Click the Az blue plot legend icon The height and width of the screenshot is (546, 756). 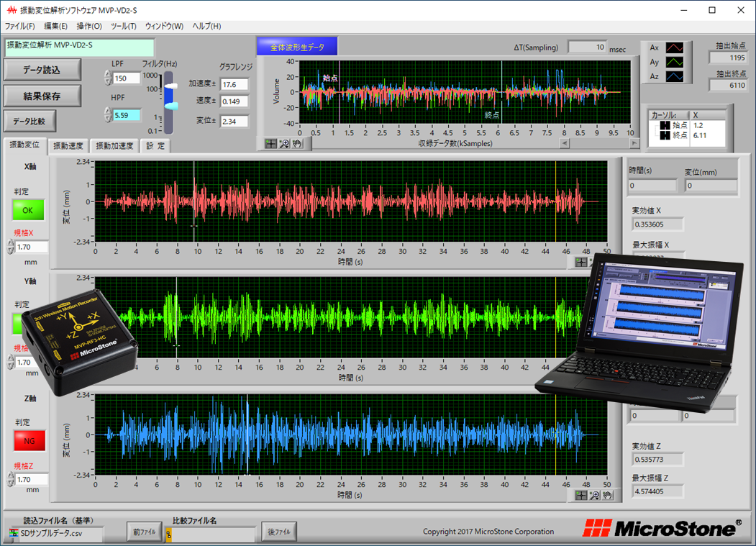[675, 76]
